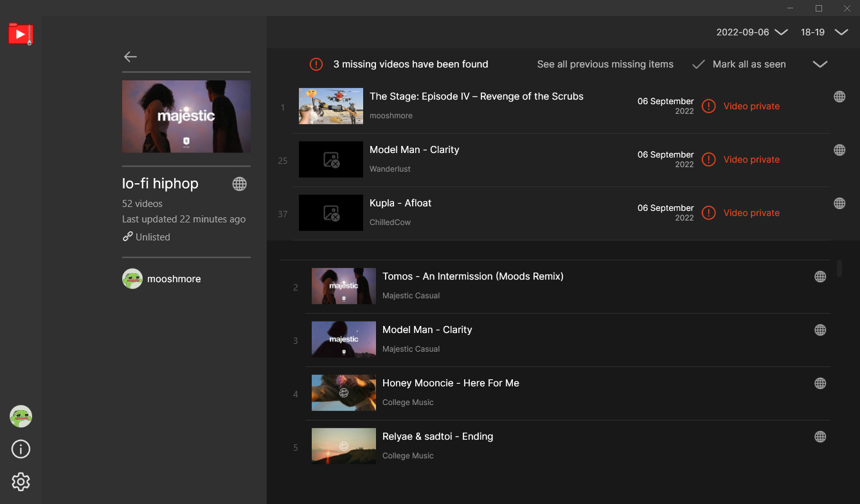Go back using the left arrow

click(x=130, y=57)
